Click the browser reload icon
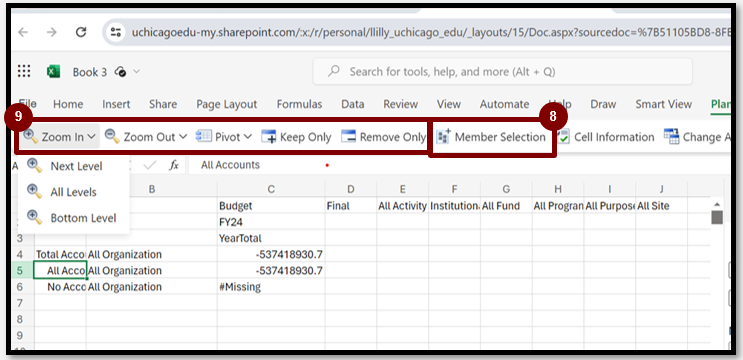The height and width of the screenshot is (360, 743). click(81, 32)
